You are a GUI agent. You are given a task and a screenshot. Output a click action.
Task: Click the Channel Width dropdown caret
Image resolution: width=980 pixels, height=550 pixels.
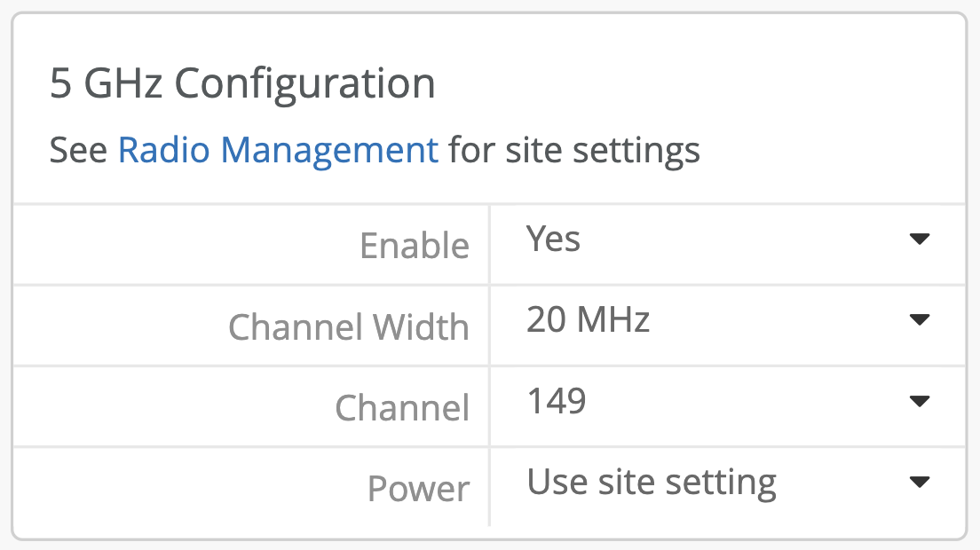tap(921, 319)
